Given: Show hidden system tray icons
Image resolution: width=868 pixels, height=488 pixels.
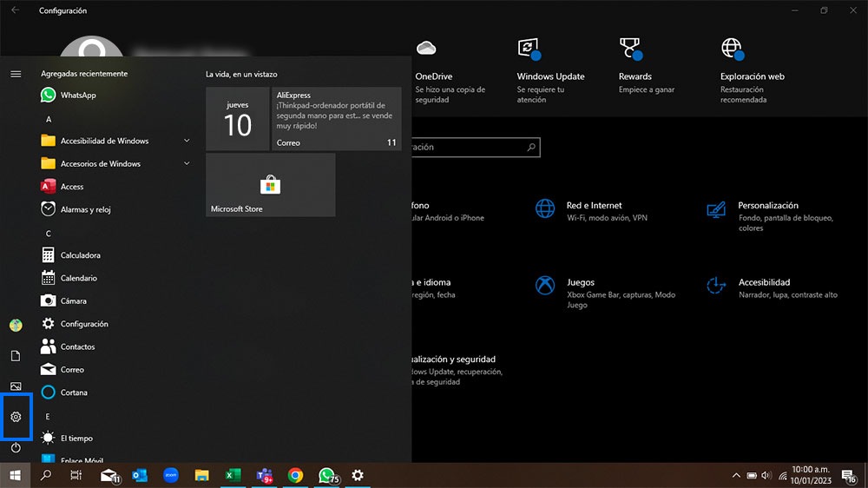Looking at the screenshot, I should [736, 475].
